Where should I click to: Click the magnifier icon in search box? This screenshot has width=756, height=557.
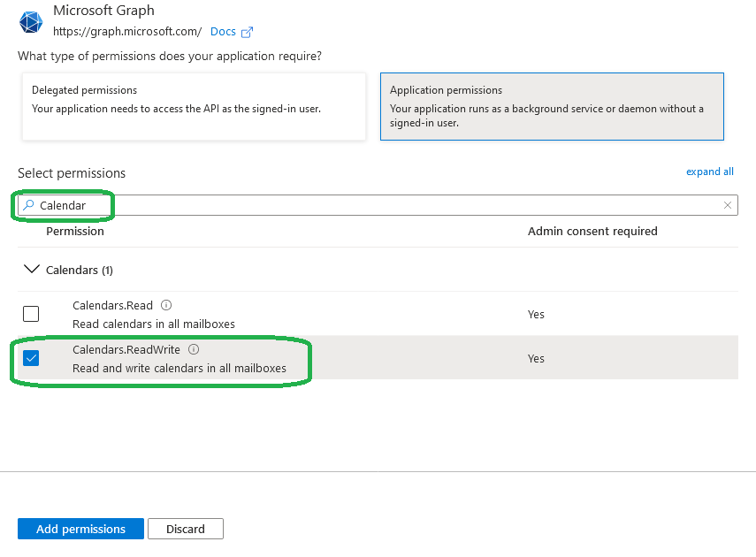(29, 205)
